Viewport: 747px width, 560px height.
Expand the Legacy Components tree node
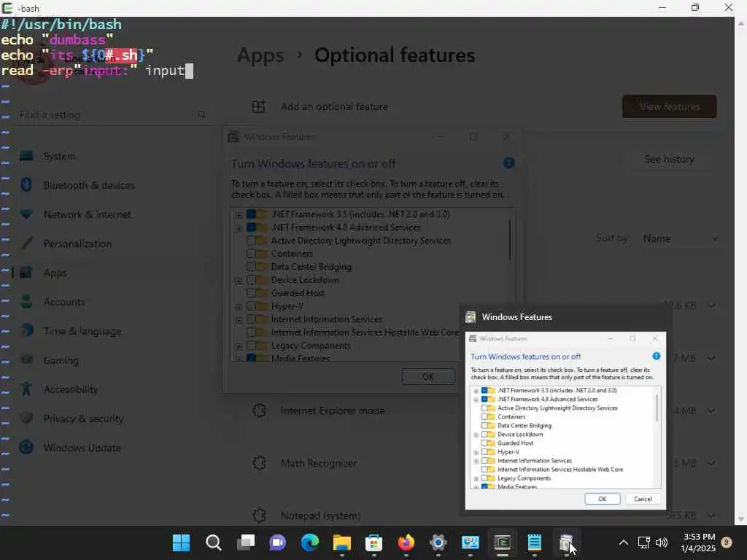[239, 346]
